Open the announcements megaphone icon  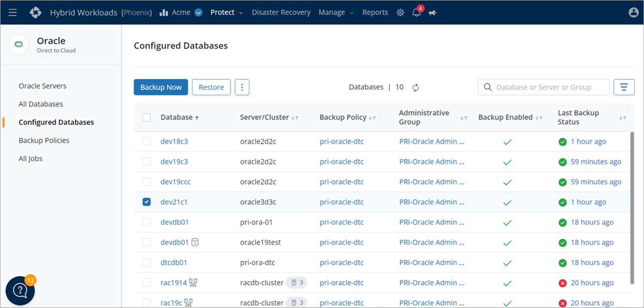(x=433, y=13)
